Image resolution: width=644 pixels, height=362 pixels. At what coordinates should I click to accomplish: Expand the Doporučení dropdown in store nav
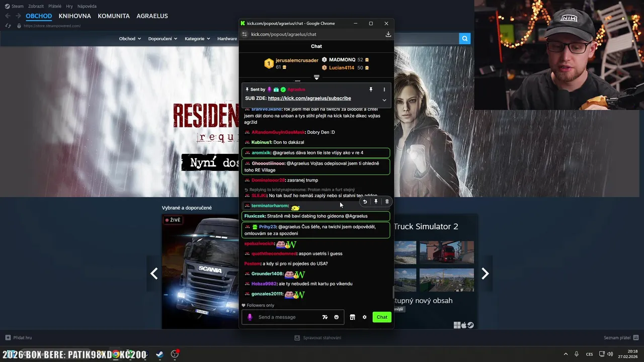163,39
